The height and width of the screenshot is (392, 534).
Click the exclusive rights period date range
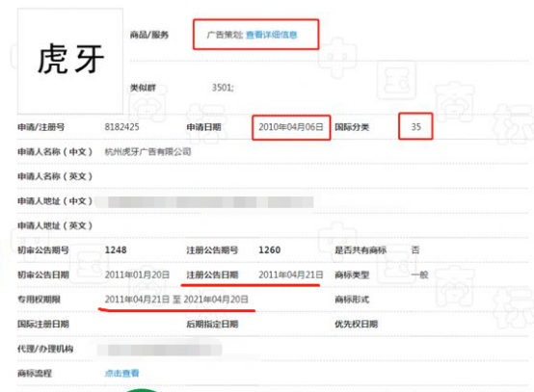[x=176, y=300]
